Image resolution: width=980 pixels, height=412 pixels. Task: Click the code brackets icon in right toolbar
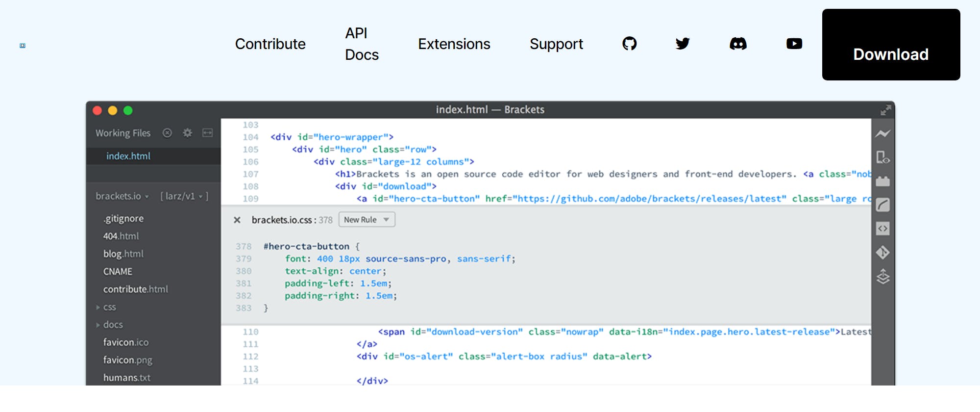(883, 229)
